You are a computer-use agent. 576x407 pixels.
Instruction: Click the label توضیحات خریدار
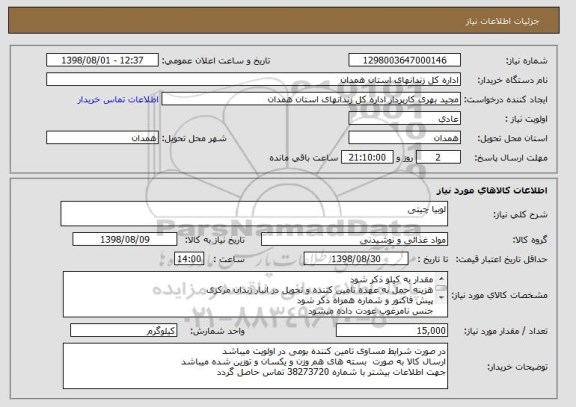click(517, 367)
